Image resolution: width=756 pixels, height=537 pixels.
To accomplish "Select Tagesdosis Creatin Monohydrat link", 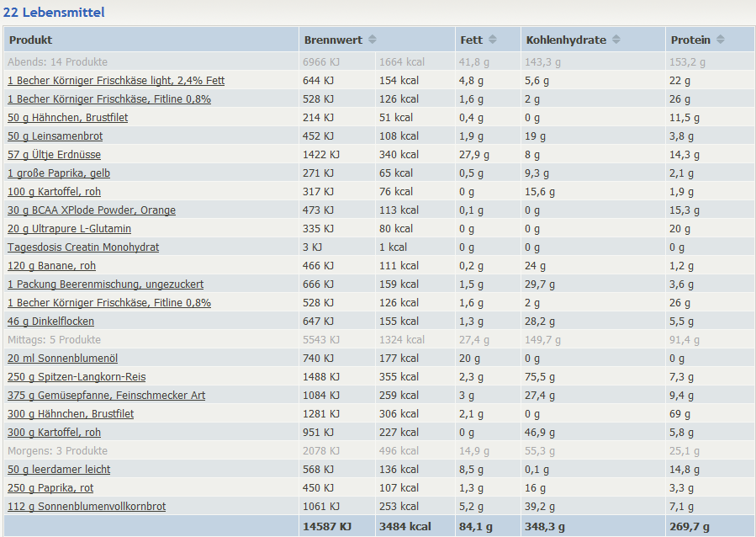I will (83, 247).
